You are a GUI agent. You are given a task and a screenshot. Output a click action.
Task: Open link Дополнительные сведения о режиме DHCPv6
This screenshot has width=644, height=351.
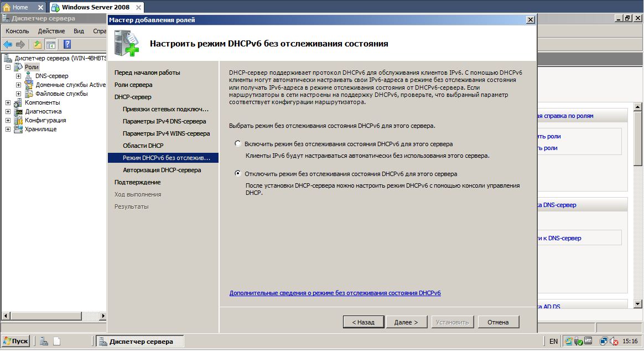(x=335, y=293)
